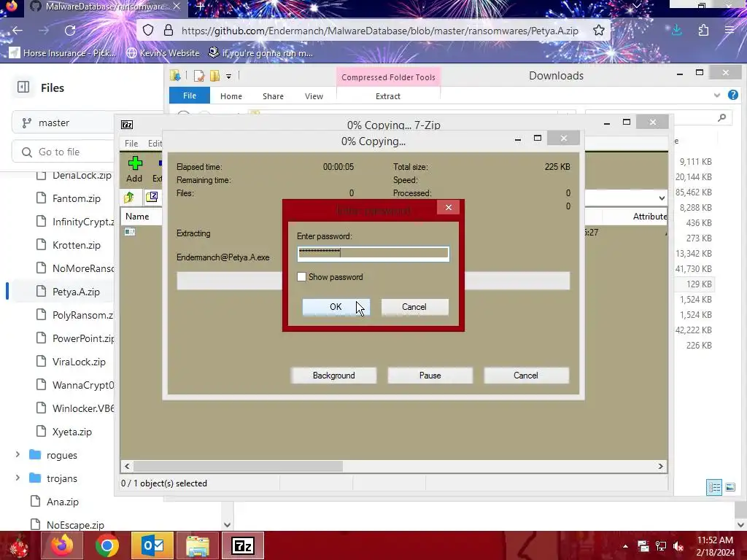Open Explorer help icon
This screenshot has width=747, height=560.
click(732, 95)
